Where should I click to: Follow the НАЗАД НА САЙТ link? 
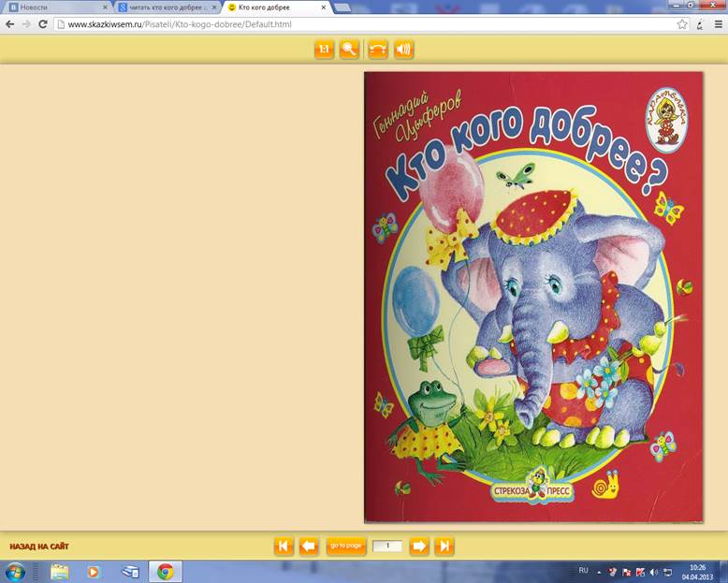(x=39, y=547)
